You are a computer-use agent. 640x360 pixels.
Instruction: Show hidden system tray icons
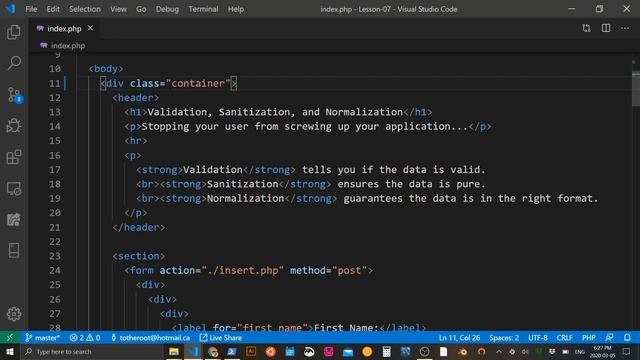click(499, 351)
